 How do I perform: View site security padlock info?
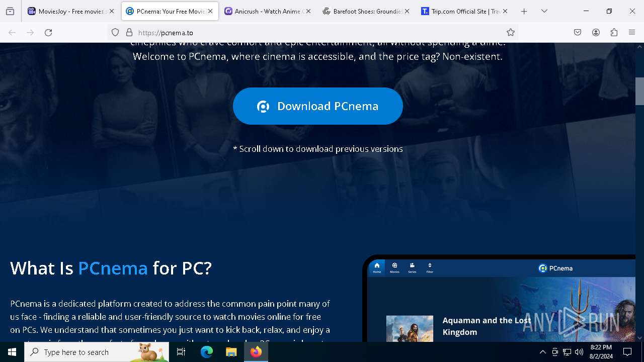[x=129, y=33]
